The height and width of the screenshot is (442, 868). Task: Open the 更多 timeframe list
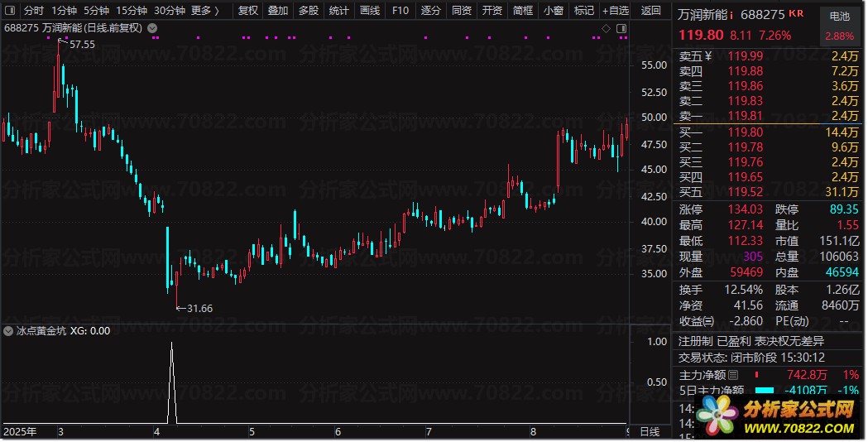click(204, 11)
